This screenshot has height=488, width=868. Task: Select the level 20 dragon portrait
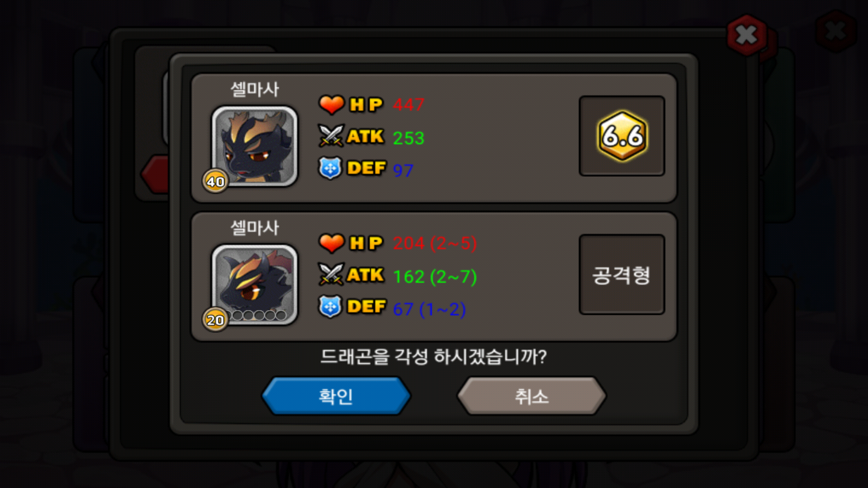coord(255,284)
